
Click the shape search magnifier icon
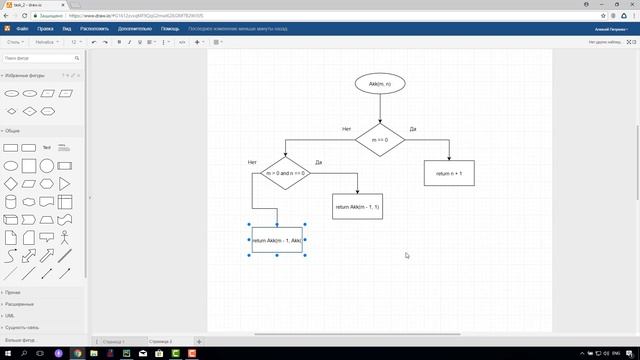[77, 58]
